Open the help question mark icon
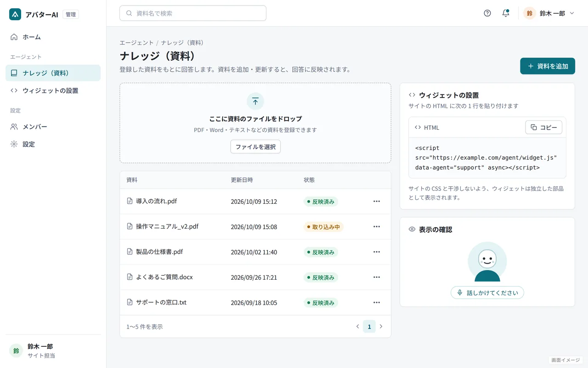Image resolution: width=588 pixels, height=368 pixels. pos(487,13)
